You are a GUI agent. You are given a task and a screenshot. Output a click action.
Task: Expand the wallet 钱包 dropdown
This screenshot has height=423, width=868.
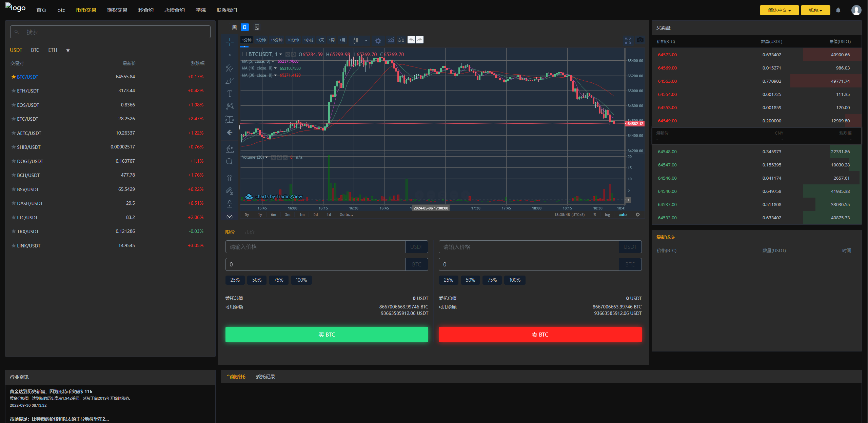[815, 11]
